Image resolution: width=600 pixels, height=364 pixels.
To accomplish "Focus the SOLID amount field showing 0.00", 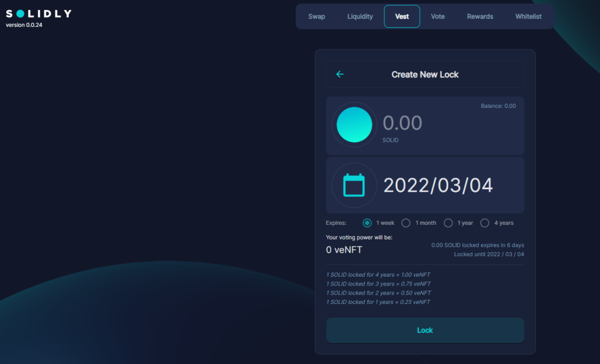I will [x=402, y=123].
